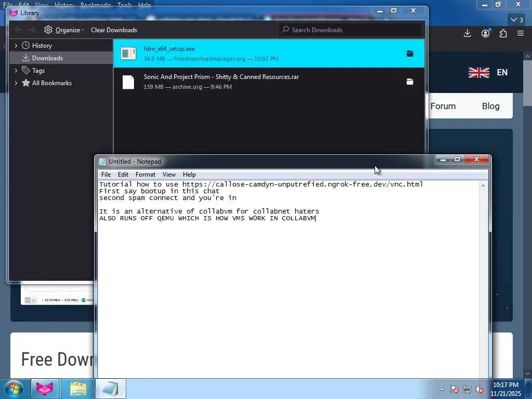
Task: Show hidden tray icons arrow
Action: [x=442, y=389]
